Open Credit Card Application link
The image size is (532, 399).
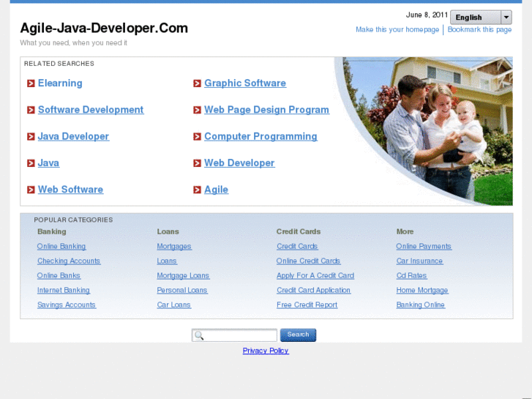[x=313, y=291]
